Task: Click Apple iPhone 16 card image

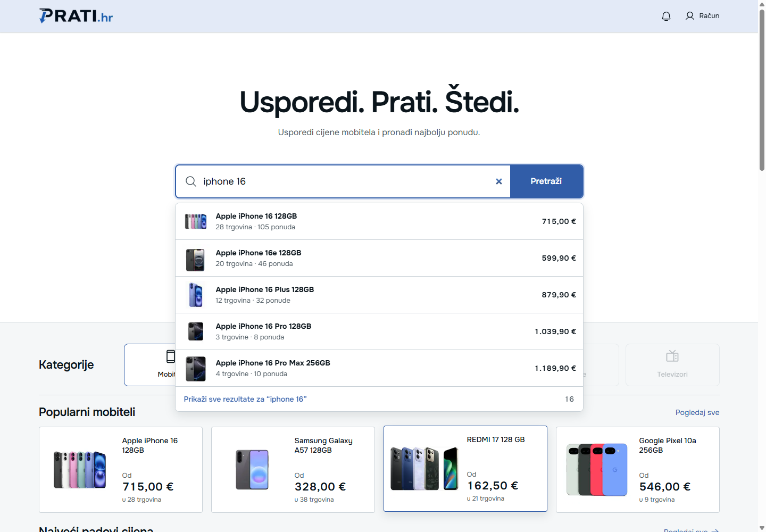Action: [x=80, y=470]
